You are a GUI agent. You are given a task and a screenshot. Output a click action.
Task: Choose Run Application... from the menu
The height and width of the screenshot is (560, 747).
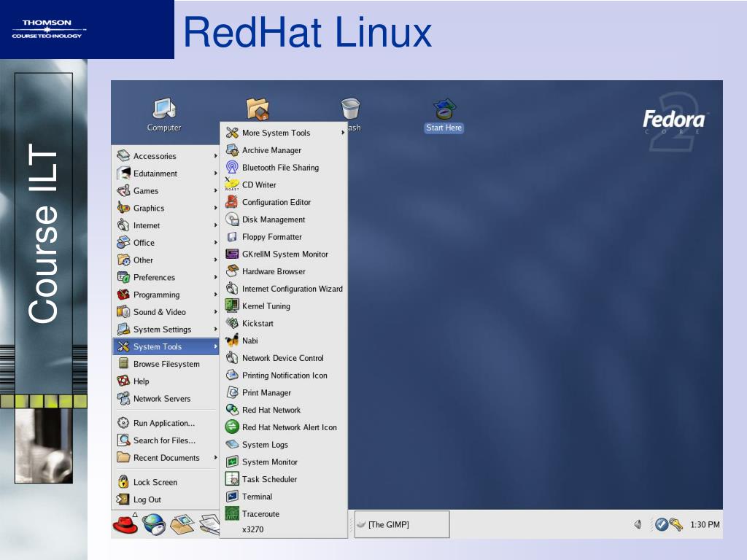coord(166,423)
